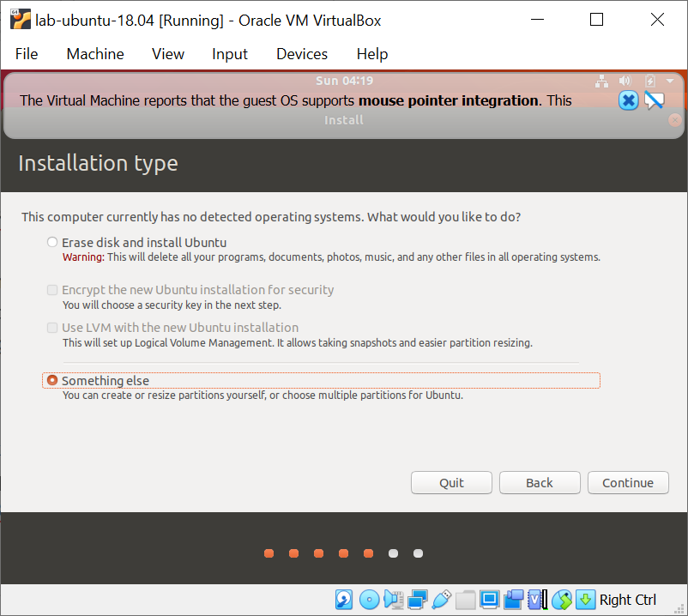The image size is (688, 616).
Task: Click the virtualization CPU status icon
Action: coord(538,600)
